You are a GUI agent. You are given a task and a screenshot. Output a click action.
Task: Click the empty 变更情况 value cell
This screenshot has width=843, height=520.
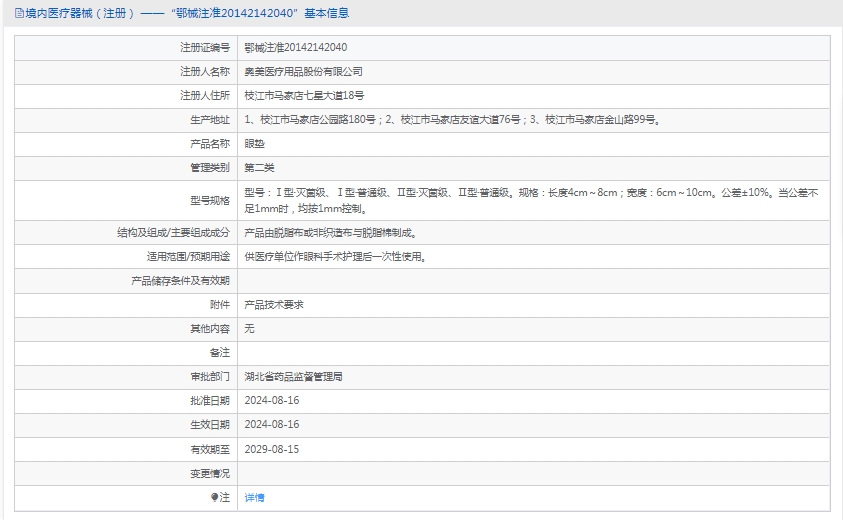click(534, 473)
